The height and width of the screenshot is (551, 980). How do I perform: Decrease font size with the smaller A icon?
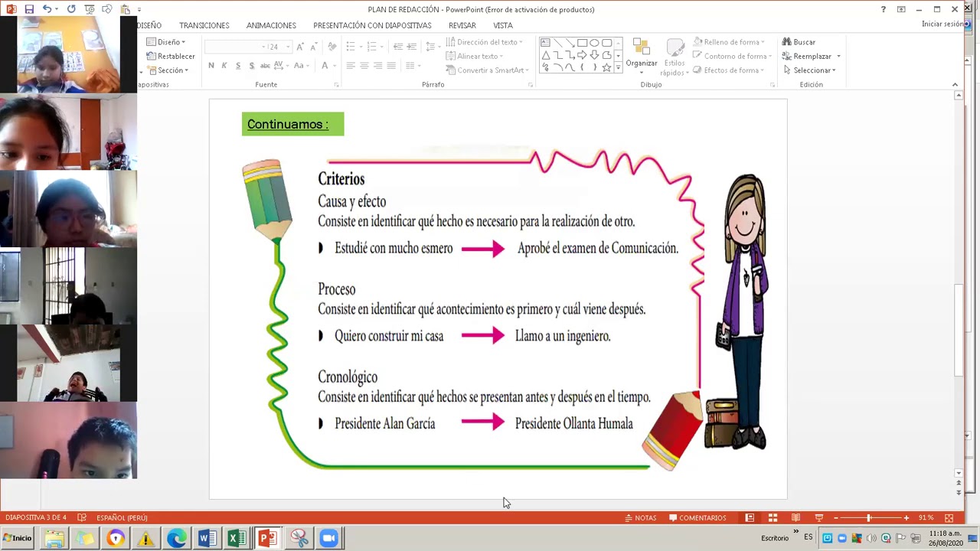pos(312,47)
